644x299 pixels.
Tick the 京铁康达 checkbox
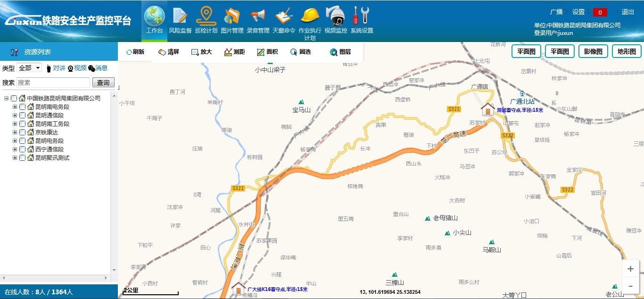pos(23,133)
